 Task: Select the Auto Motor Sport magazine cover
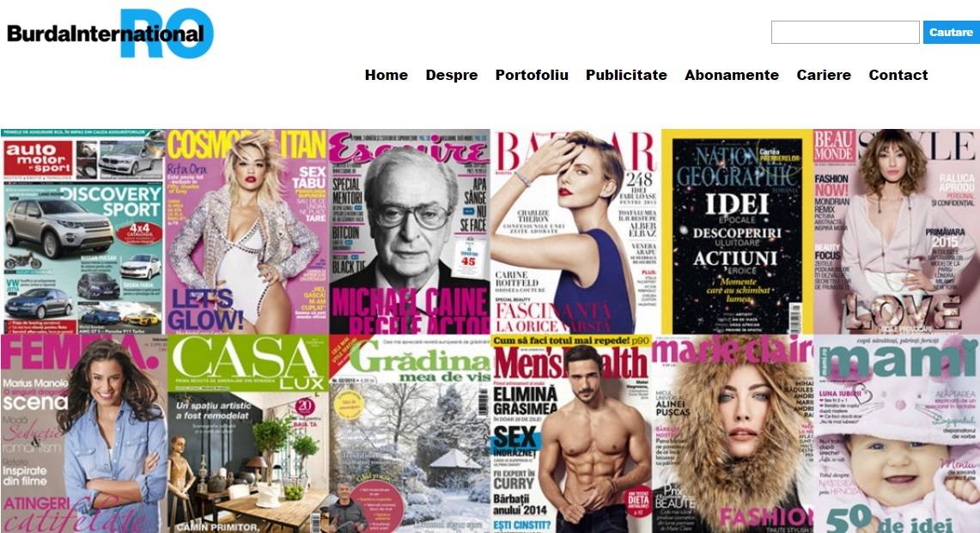[x=82, y=231]
